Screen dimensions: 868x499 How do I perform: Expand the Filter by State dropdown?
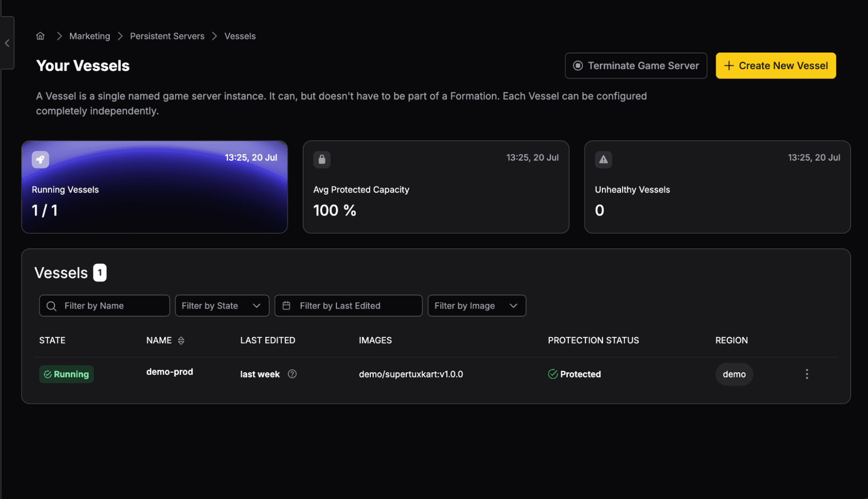pos(222,306)
